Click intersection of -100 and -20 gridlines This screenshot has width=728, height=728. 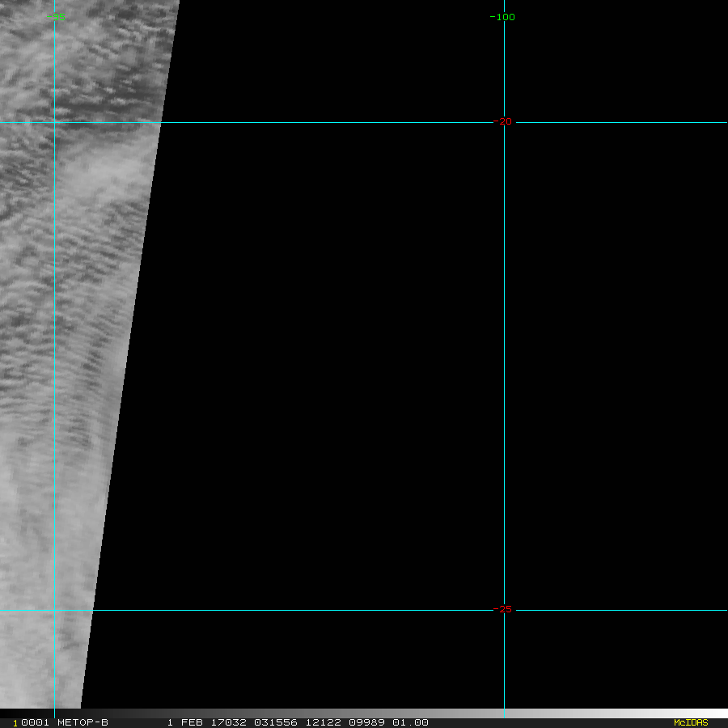tap(504, 122)
